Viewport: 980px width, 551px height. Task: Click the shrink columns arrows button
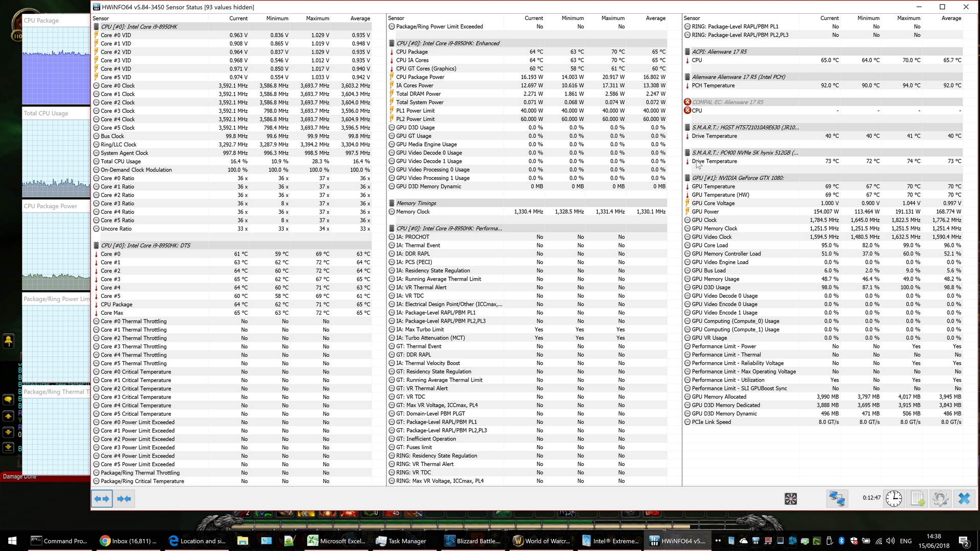coord(124,498)
